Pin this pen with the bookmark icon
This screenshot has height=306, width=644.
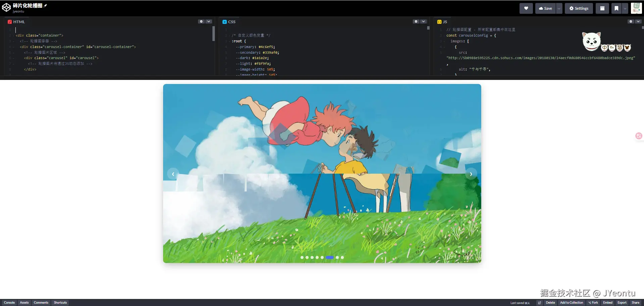(616, 8)
